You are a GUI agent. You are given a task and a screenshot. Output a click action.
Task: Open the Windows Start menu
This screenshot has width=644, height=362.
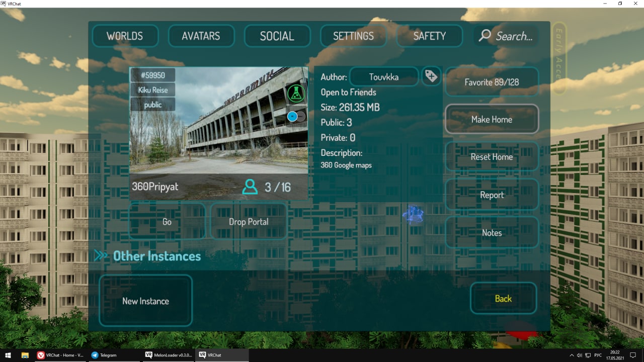(x=8, y=355)
